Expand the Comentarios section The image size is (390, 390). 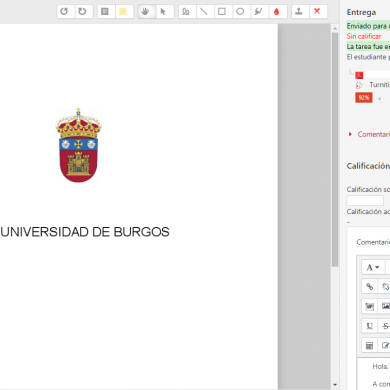pyautogui.click(x=369, y=134)
